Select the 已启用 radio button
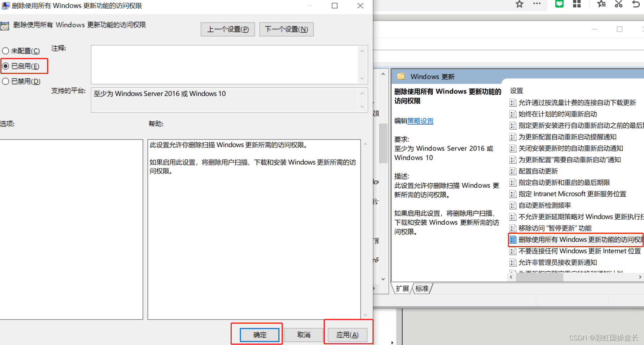Image resolution: width=644 pixels, height=345 pixels. pyautogui.click(x=5, y=66)
